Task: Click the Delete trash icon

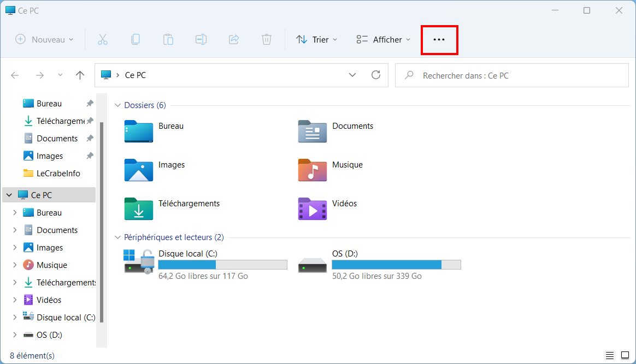Action: point(267,39)
